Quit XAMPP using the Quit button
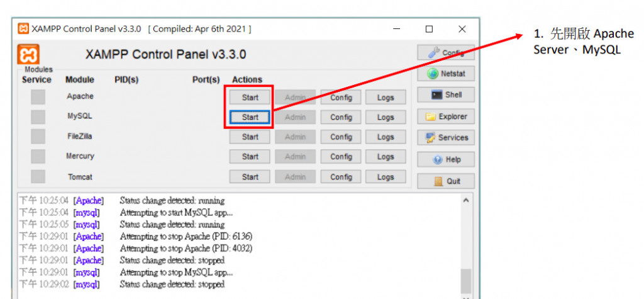644x299 pixels. click(x=446, y=181)
